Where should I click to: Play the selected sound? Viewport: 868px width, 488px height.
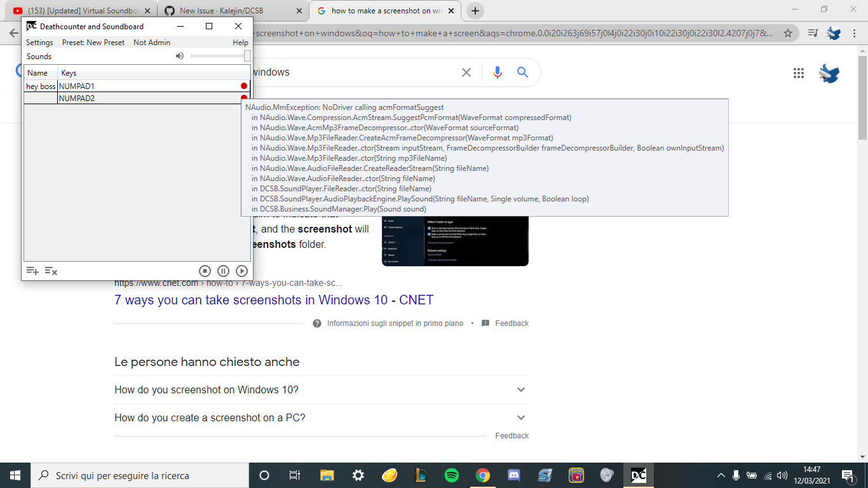(242, 271)
